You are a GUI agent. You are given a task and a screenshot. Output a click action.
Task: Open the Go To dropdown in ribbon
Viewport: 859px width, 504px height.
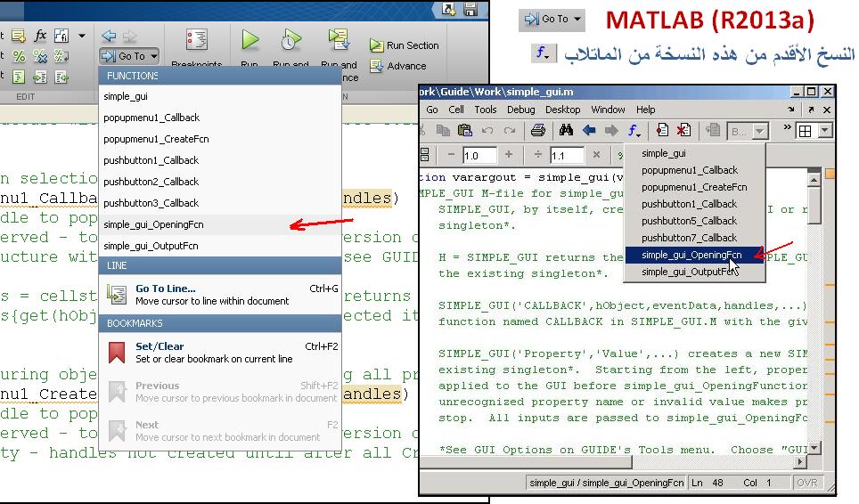pos(130,56)
